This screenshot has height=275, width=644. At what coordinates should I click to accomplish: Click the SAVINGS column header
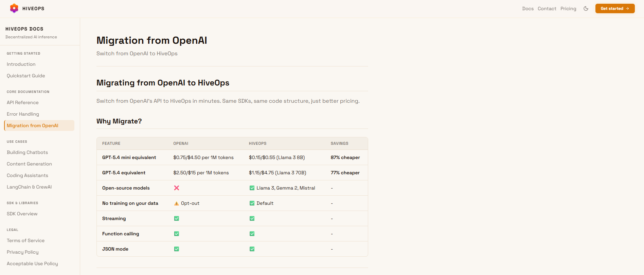pyautogui.click(x=339, y=143)
